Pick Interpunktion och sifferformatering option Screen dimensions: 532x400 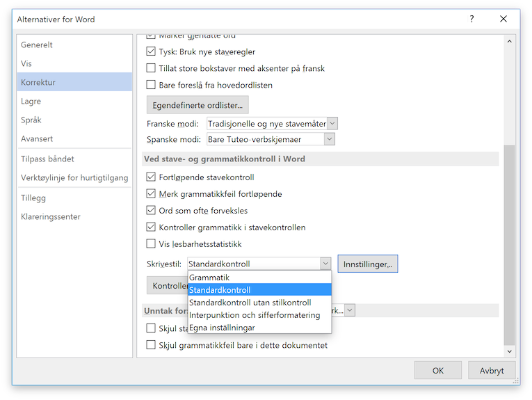[x=255, y=315]
